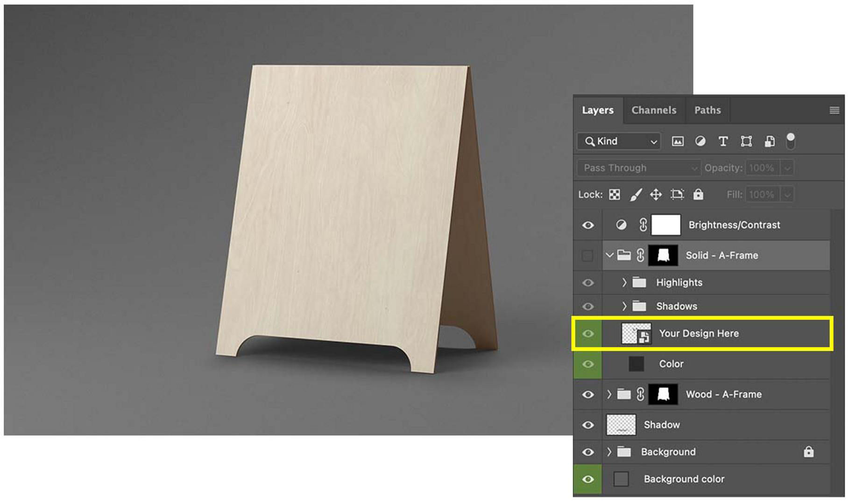Hide the Your Design Here layer
The image size is (856, 504).
(587, 333)
